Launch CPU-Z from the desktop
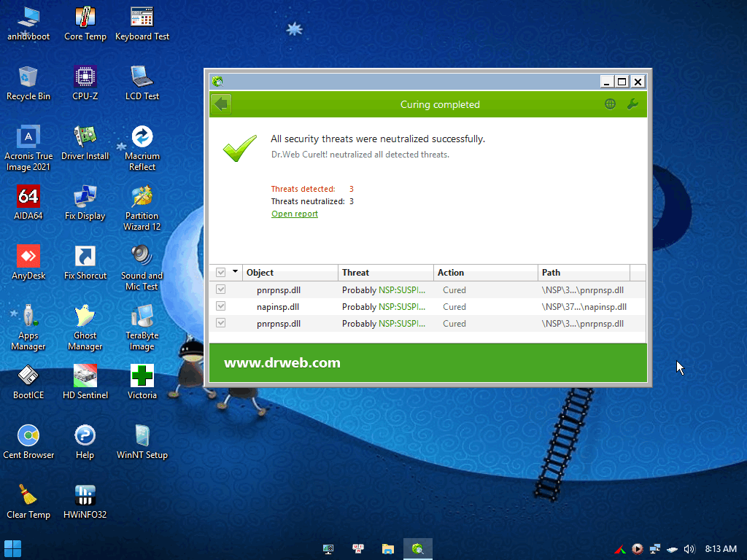This screenshot has height=560, width=747. tap(85, 83)
